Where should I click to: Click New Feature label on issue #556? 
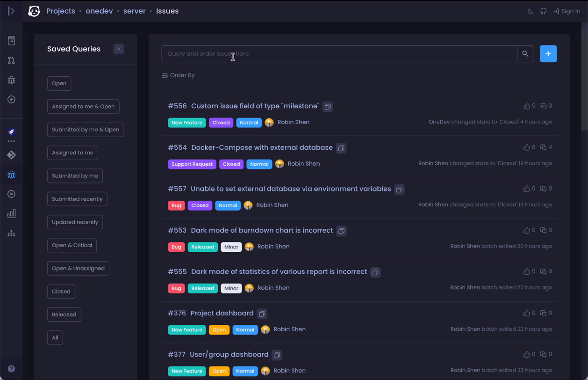pyautogui.click(x=187, y=123)
